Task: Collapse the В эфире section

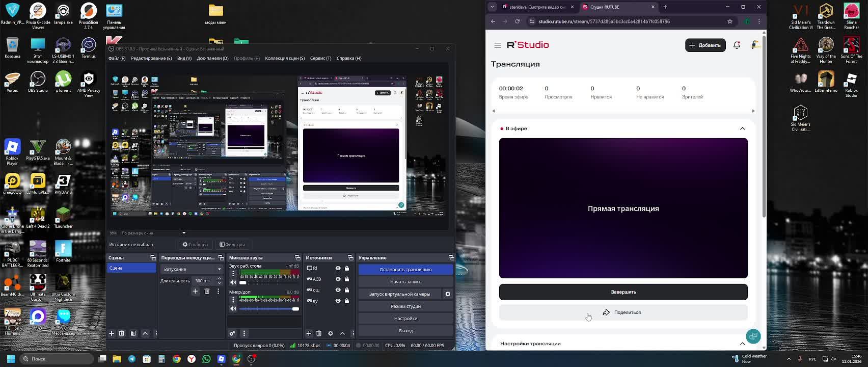Action: pos(742,128)
